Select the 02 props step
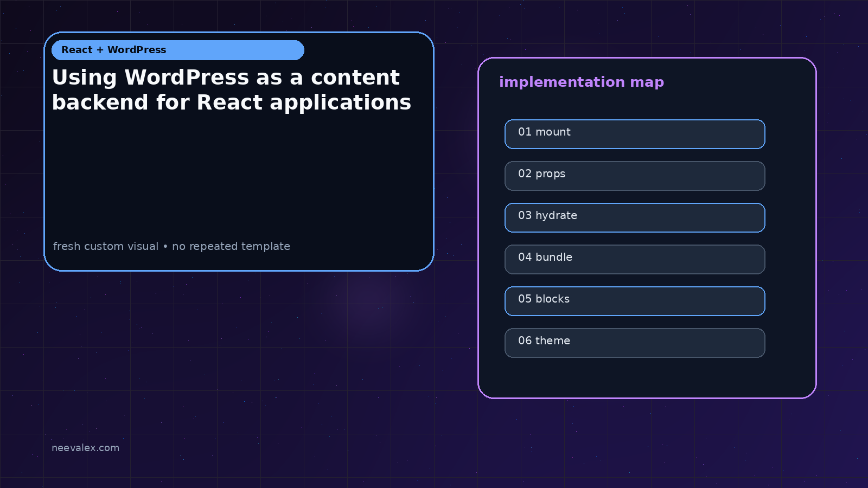Viewport: 868px width, 488px height. 635,176
